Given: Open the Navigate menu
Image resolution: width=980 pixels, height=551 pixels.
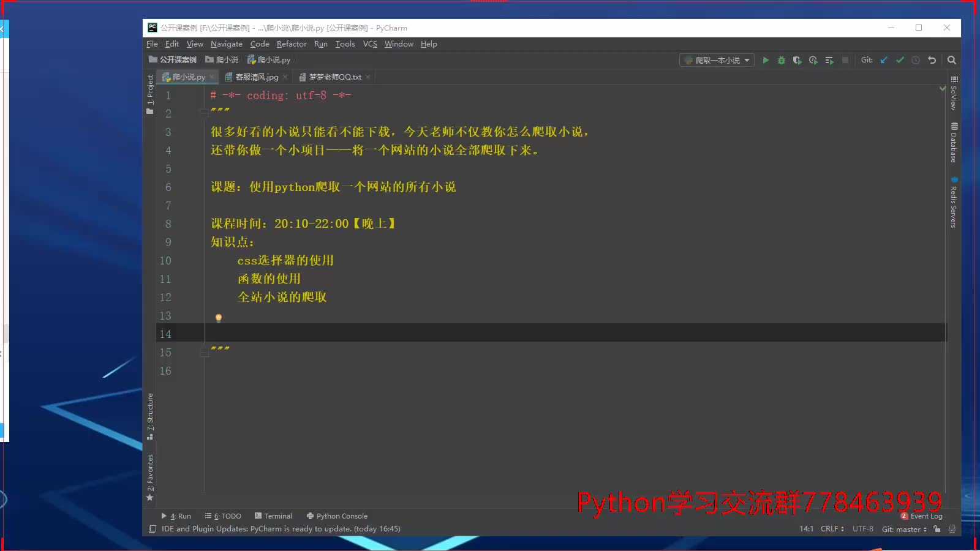Looking at the screenshot, I should [x=227, y=44].
